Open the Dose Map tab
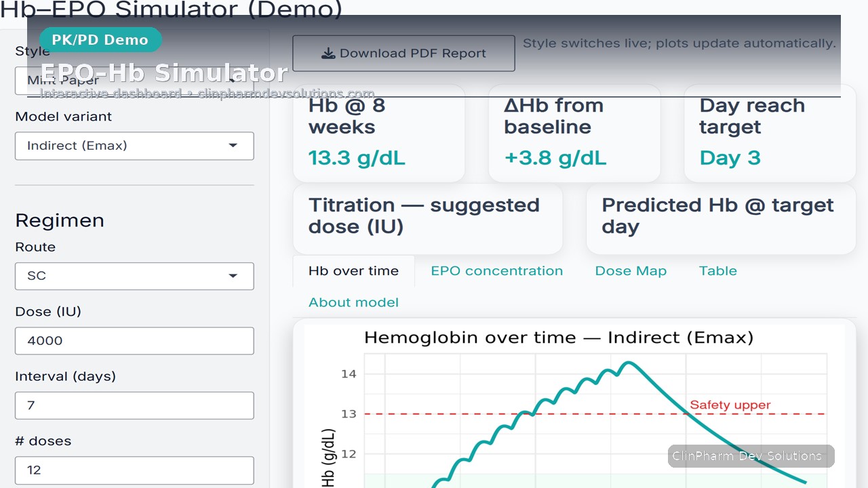868x488 pixels. click(x=631, y=270)
